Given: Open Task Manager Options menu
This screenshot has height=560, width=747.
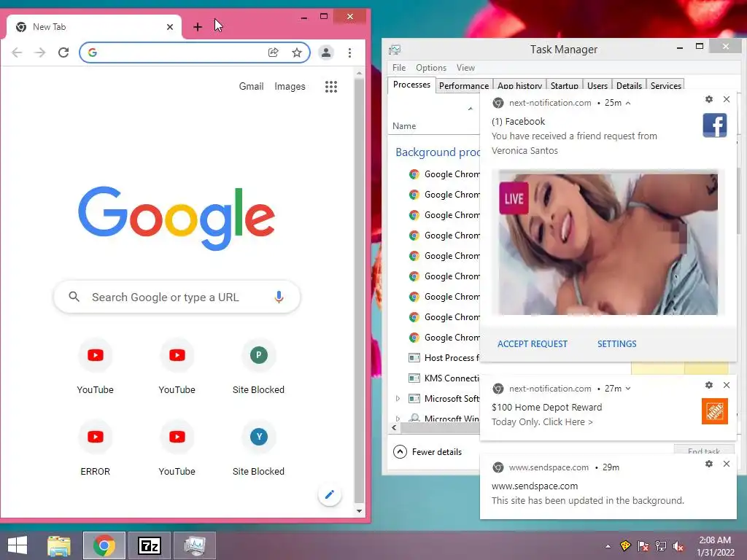Looking at the screenshot, I should [x=430, y=68].
